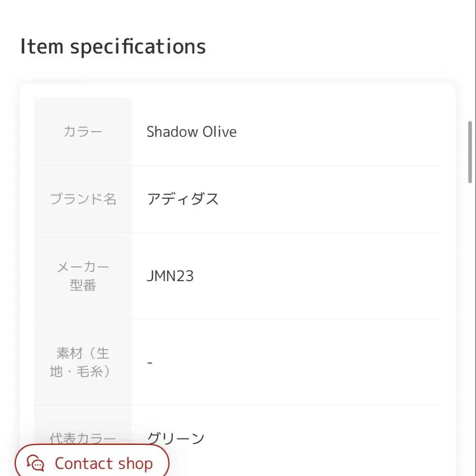Click the empty area beside Shadow Olive
This screenshot has height=476, width=476.
344,132
